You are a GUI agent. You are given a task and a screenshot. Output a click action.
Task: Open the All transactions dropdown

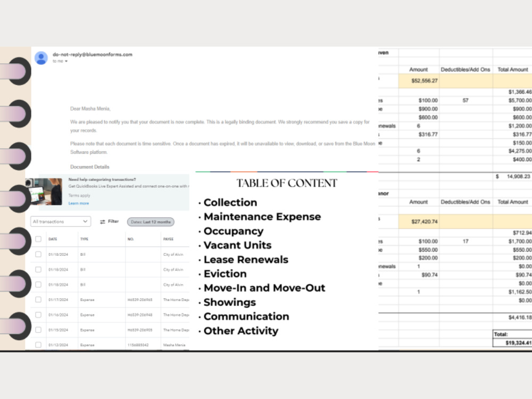click(x=61, y=221)
